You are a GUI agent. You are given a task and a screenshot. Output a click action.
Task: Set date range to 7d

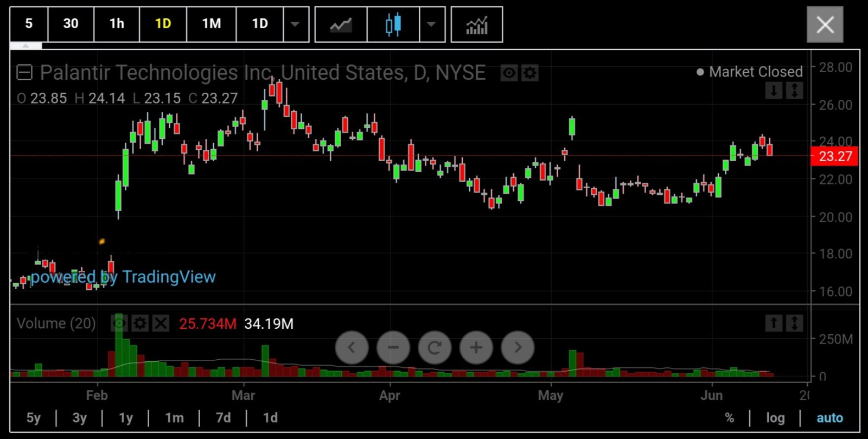coord(223,418)
